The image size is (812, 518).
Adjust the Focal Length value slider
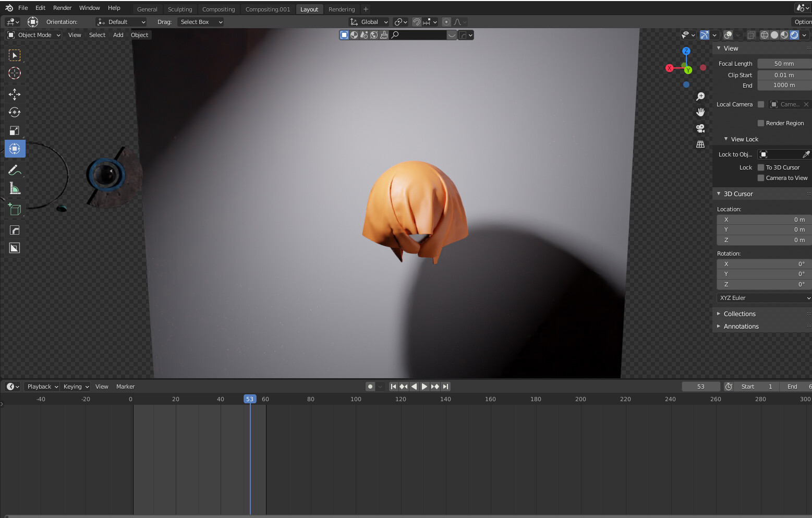coord(784,63)
